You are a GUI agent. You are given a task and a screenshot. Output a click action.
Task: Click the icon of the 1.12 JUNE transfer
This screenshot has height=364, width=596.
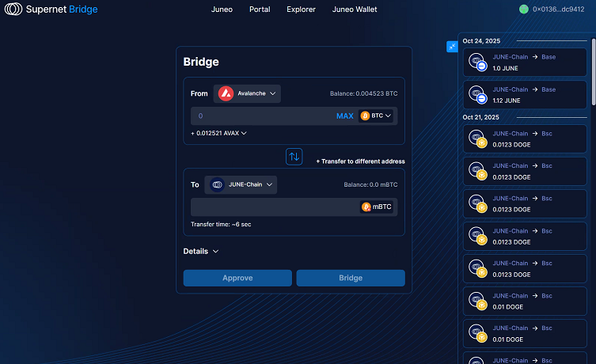tap(478, 95)
